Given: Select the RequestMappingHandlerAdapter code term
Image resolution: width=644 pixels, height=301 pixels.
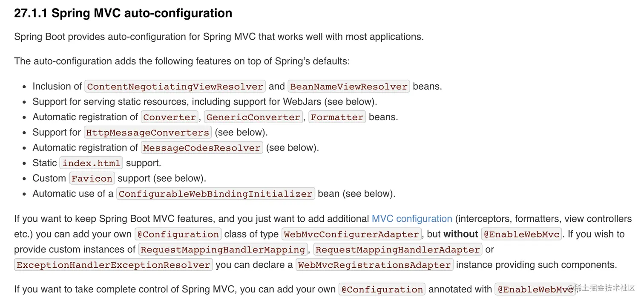Looking at the screenshot, I should 398,250.
